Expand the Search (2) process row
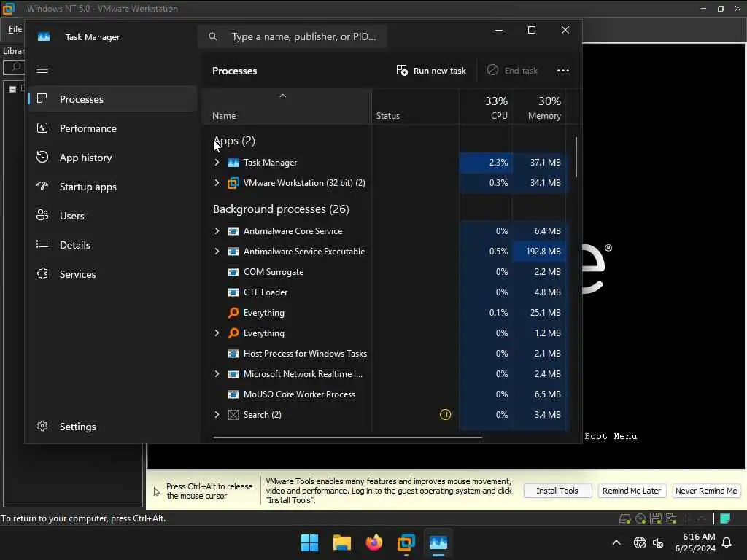 (217, 415)
